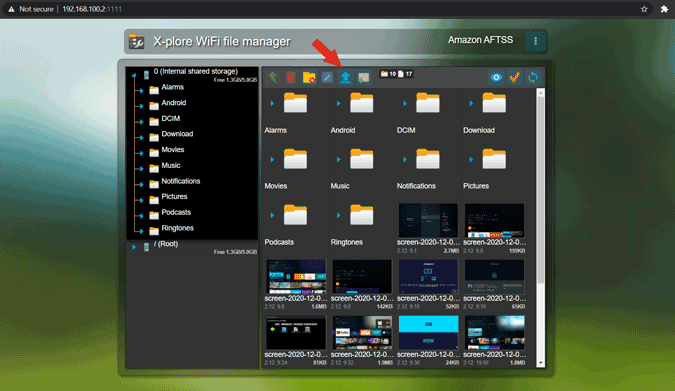Click the Download folder icon in grid
The width and height of the screenshot is (675, 391).
[x=494, y=103]
